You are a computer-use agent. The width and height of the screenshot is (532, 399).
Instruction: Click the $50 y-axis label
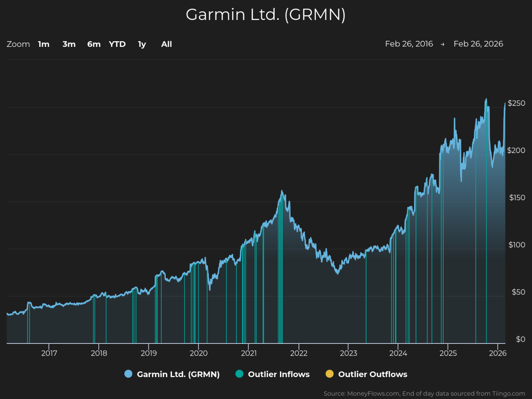(x=518, y=292)
